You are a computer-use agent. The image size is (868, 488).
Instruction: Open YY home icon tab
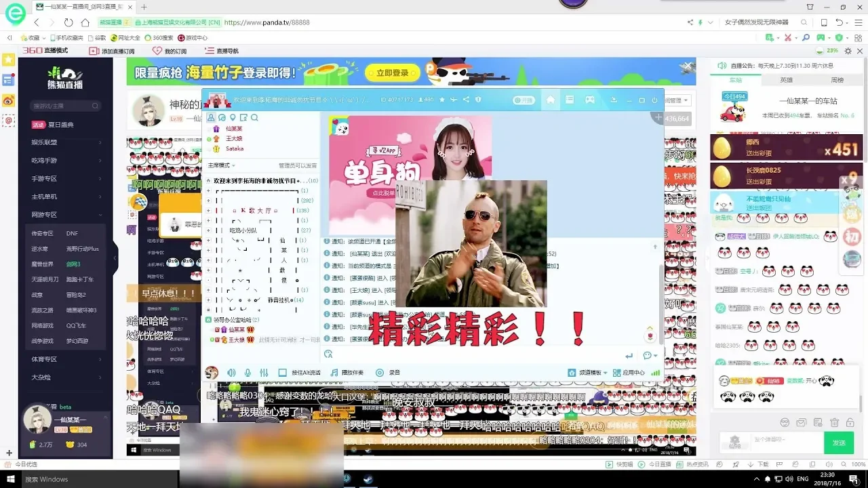[x=551, y=100]
